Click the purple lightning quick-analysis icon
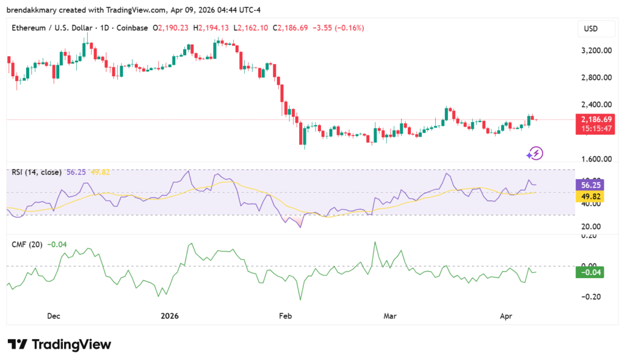The width and height of the screenshot is (625, 364). click(x=533, y=153)
